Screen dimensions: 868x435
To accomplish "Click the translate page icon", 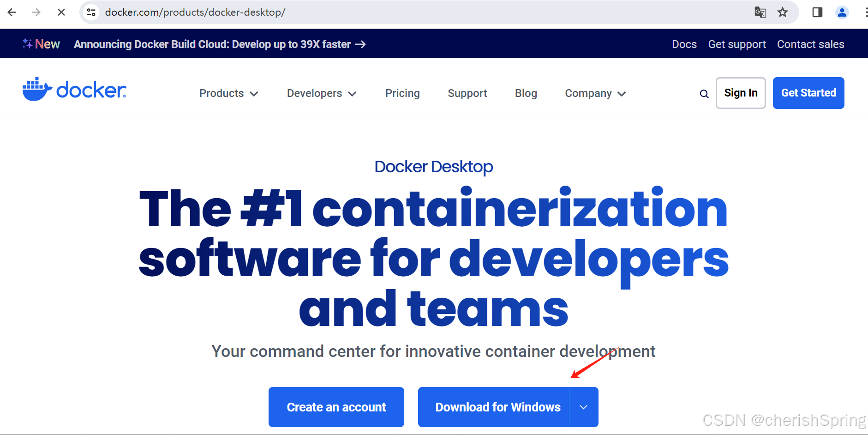I will tap(760, 12).
